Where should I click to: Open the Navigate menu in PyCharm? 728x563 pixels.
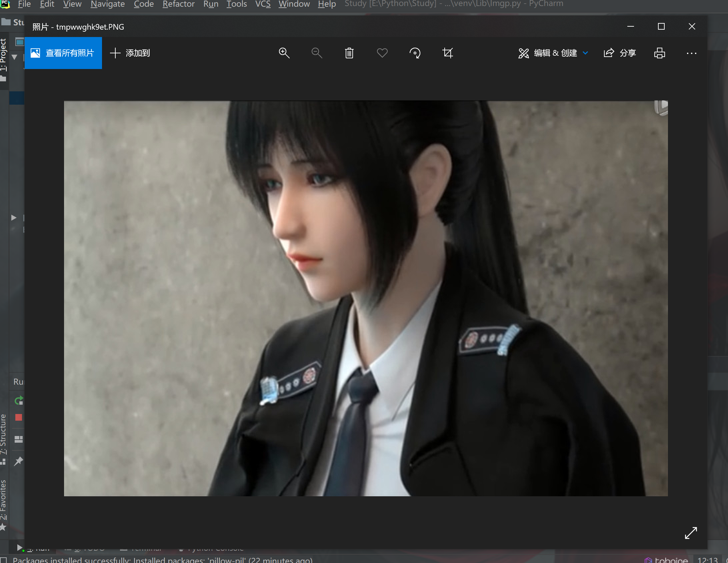pos(108,4)
